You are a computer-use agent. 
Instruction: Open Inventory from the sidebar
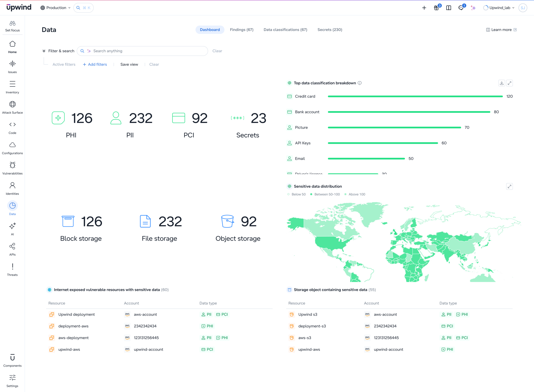click(12, 87)
